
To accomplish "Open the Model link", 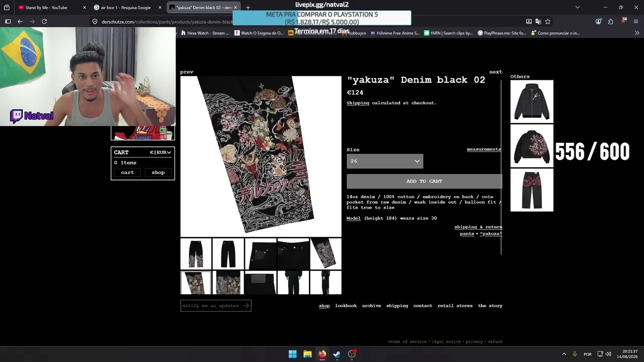I will coord(354,218).
